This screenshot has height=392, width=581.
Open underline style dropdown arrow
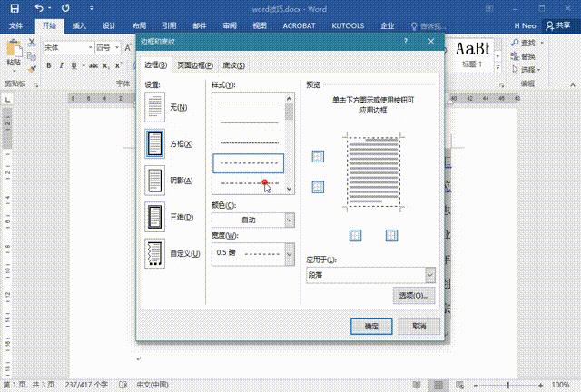tap(84, 66)
